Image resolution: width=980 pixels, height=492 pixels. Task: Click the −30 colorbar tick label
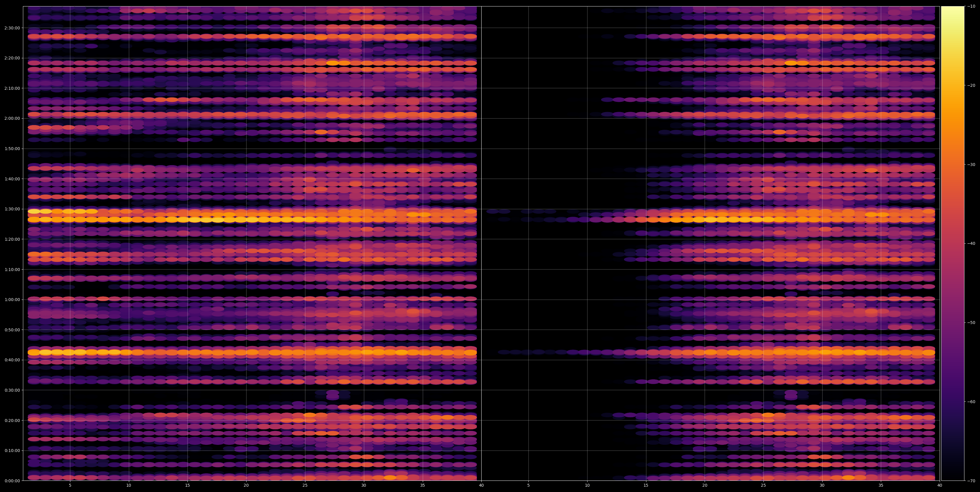971,164
